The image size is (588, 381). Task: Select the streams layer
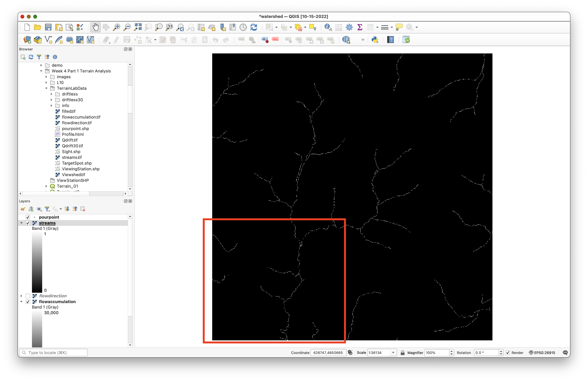click(47, 223)
